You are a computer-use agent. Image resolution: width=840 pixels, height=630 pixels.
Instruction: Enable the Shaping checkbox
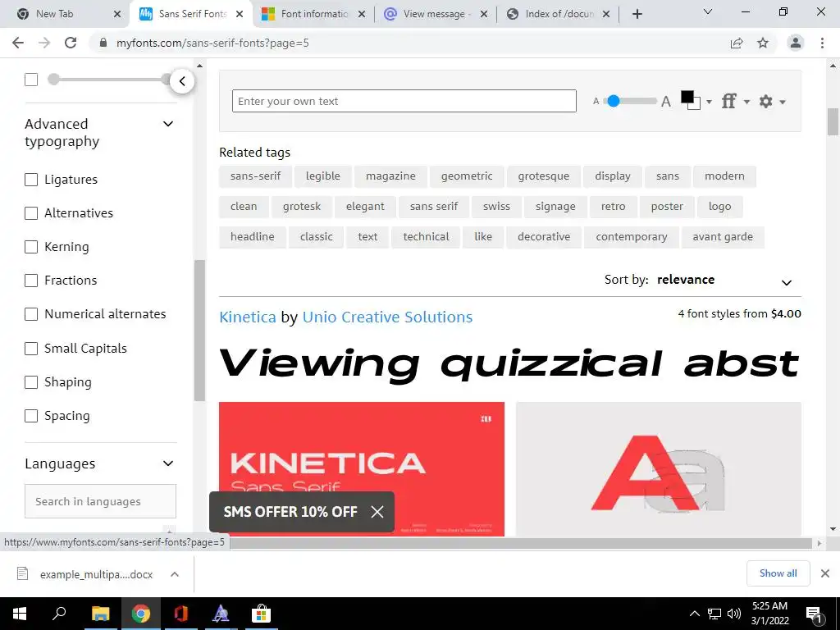tap(31, 382)
